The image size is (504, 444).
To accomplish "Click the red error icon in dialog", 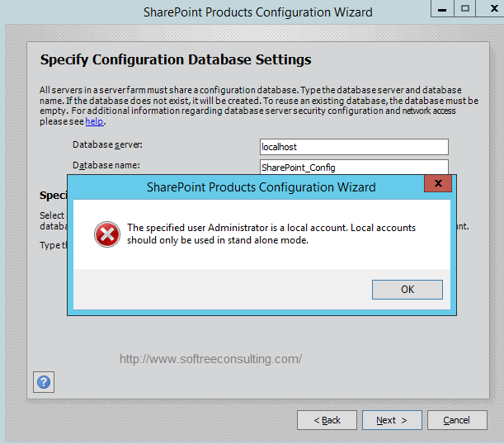I will (107, 234).
